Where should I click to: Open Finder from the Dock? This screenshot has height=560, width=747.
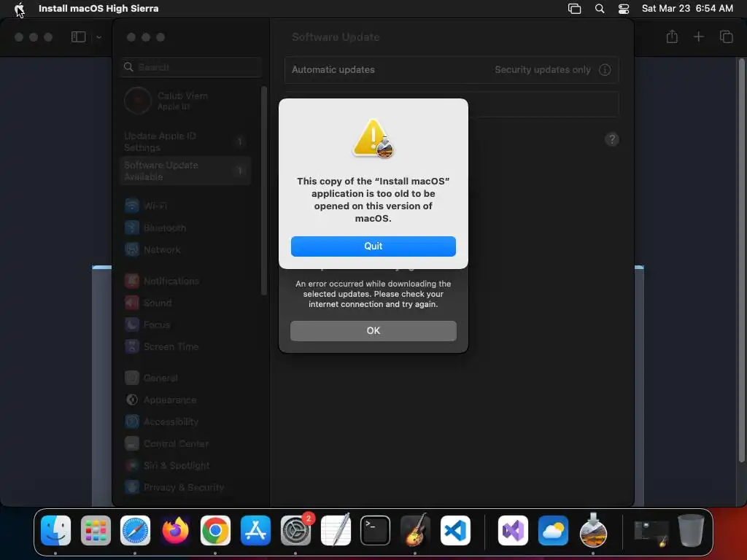(x=55, y=531)
